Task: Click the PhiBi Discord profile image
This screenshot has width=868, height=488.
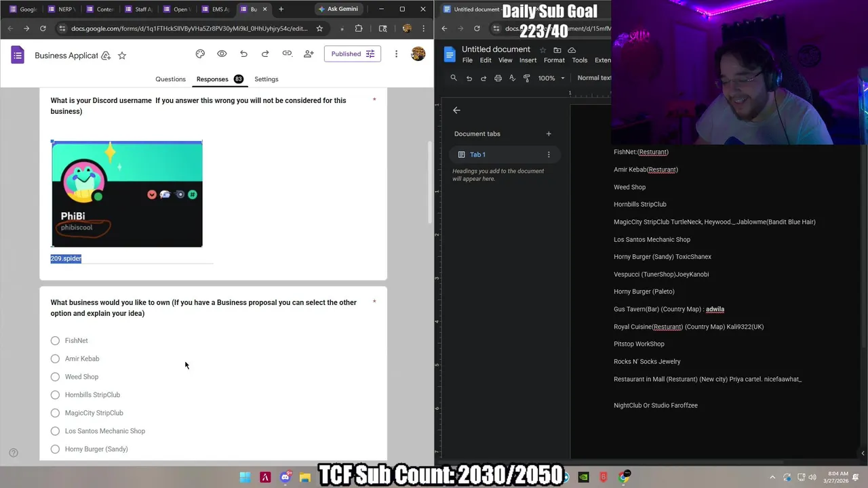Action: click(127, 195)
